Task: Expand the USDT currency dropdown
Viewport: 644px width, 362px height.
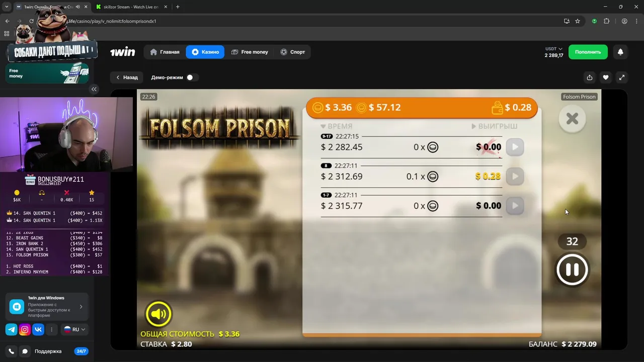Action: pyautogui.click(x=554, y=49)
